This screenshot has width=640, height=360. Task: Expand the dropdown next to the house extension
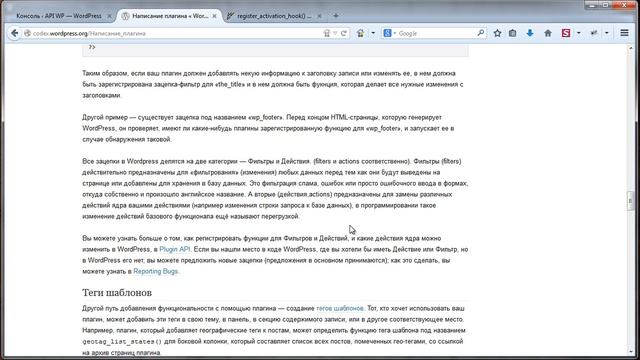click(373, 33)
